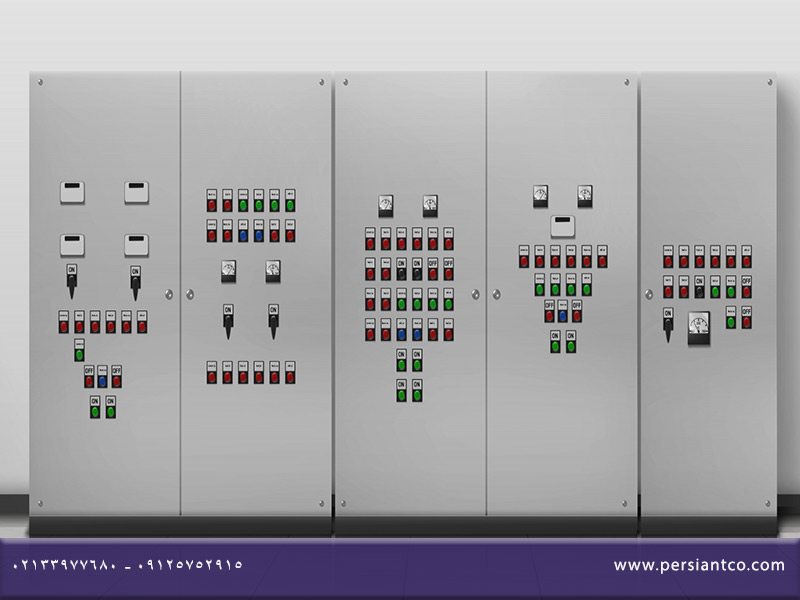Image resolution: width=800 pixels, height=600 pixels.
Task: Click the door lock of the middle cabinet
Action: point(476,294)
